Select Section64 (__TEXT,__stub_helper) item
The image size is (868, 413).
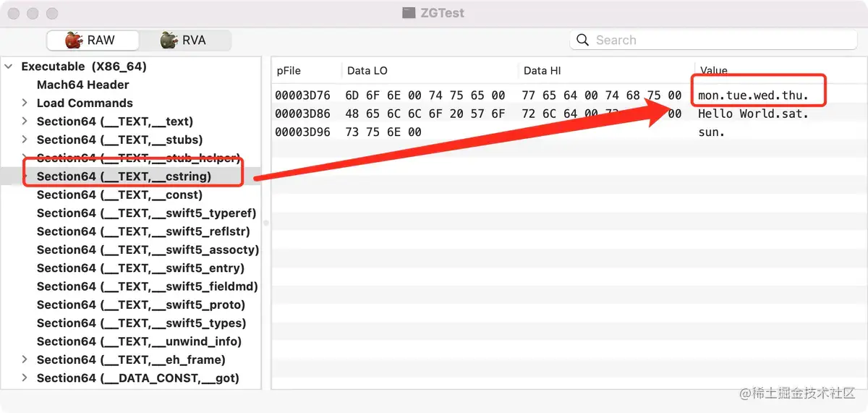coord(138,158)
